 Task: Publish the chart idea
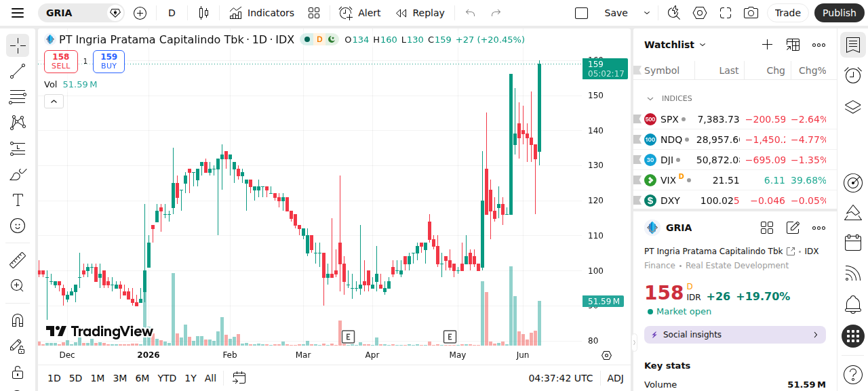840,13
